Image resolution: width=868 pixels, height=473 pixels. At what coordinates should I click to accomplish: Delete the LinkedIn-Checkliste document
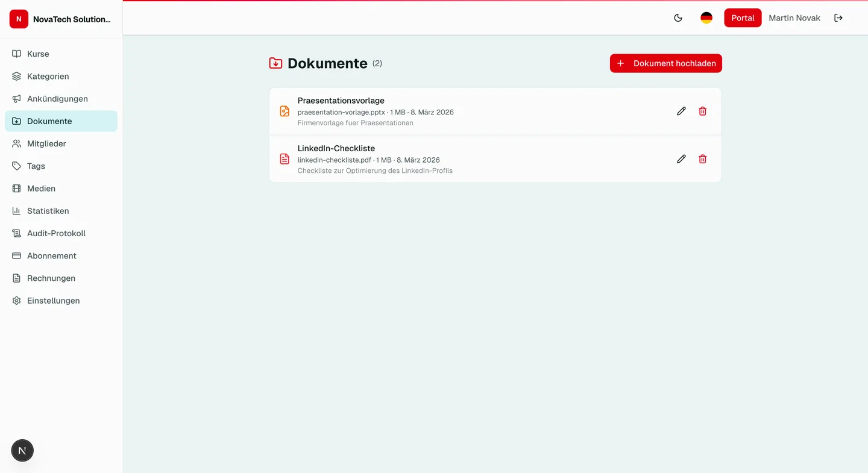click(x=702, y=158)
